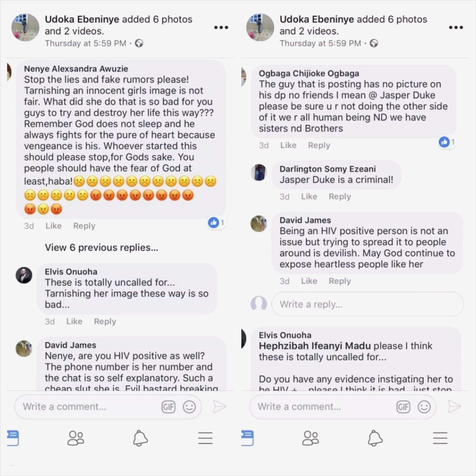Like Nenye Alexsandra Awuzie's comment
Viewport: 476px width, 476px height.
(x=54, y=226)
